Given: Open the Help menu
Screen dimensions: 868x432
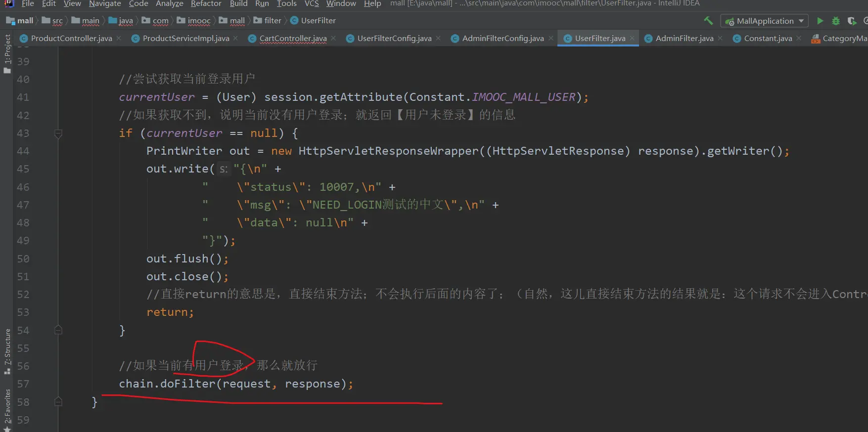Looking at the screenshot, I should 372,3.
